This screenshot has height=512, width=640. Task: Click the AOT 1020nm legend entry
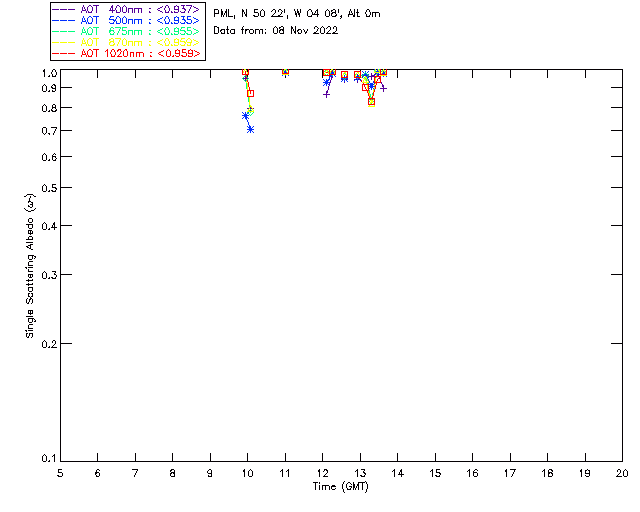pyautogui.click(x=126, y=53)
